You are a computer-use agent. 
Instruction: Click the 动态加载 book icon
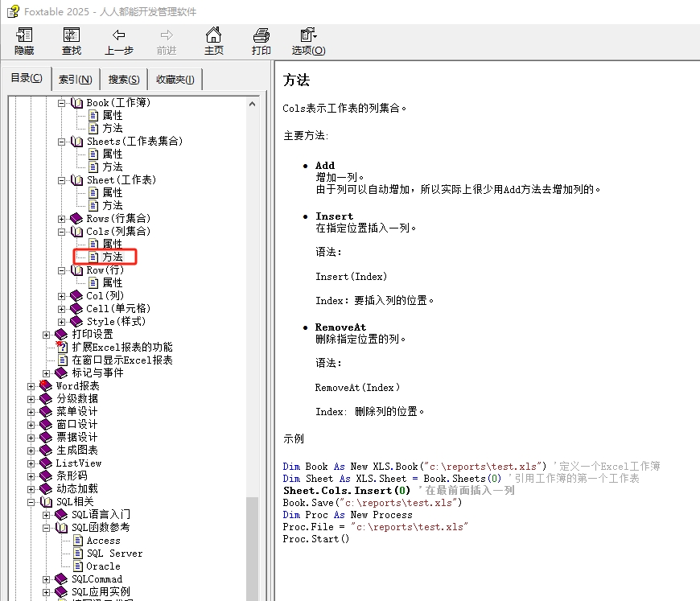(46, 489)
